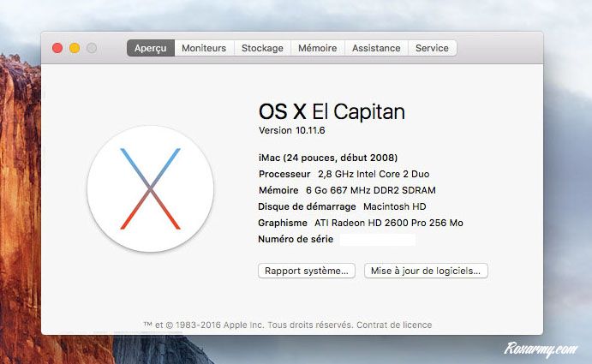The image size is (592, 364).
Task: Minimize the window with the yellow button
Action: coord(75,49)
